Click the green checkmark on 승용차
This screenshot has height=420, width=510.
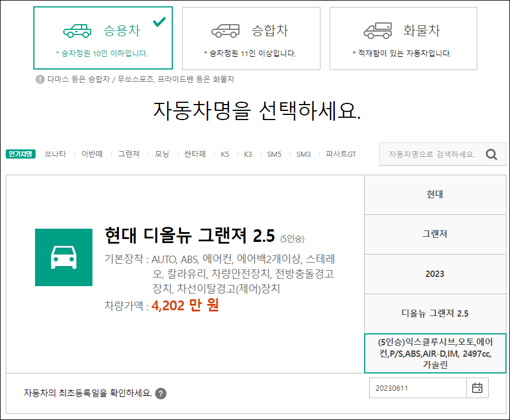point(160,22)
